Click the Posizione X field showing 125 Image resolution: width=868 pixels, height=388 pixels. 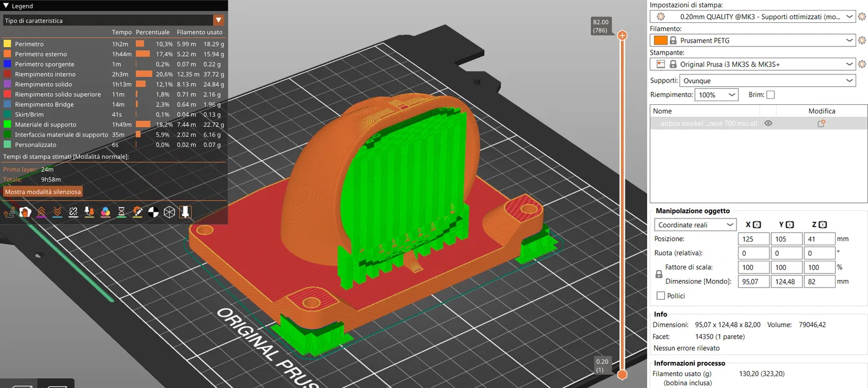pos(754,239)
